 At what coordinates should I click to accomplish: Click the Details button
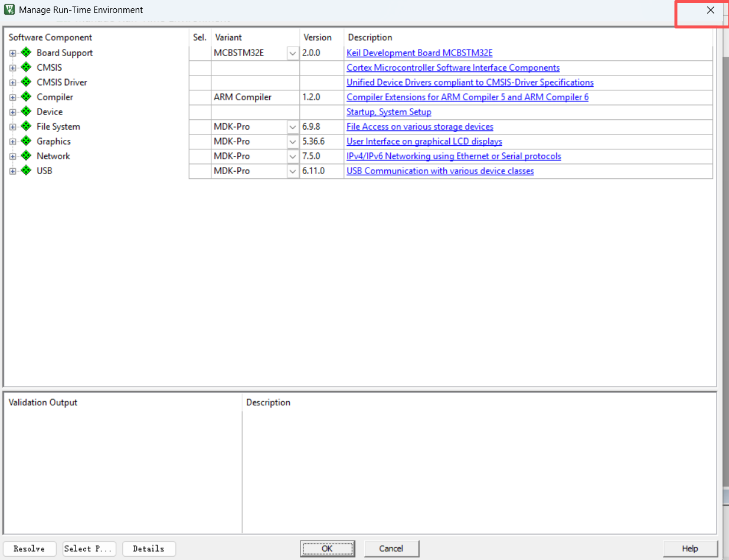(149, 549)
